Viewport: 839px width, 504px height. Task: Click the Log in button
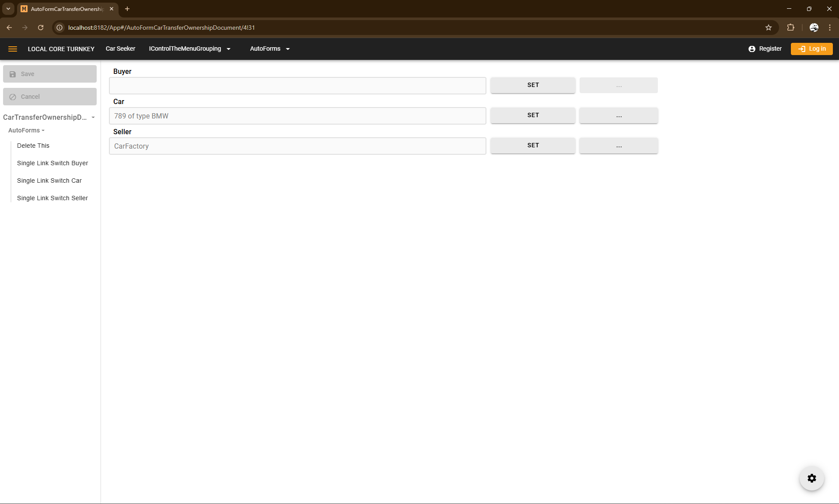(x=811, y=49)
